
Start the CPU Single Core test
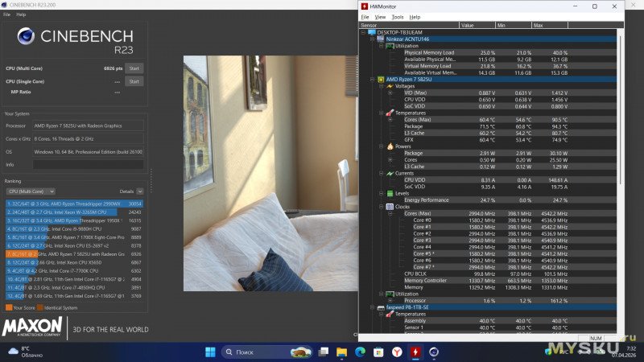click(134, 81)
